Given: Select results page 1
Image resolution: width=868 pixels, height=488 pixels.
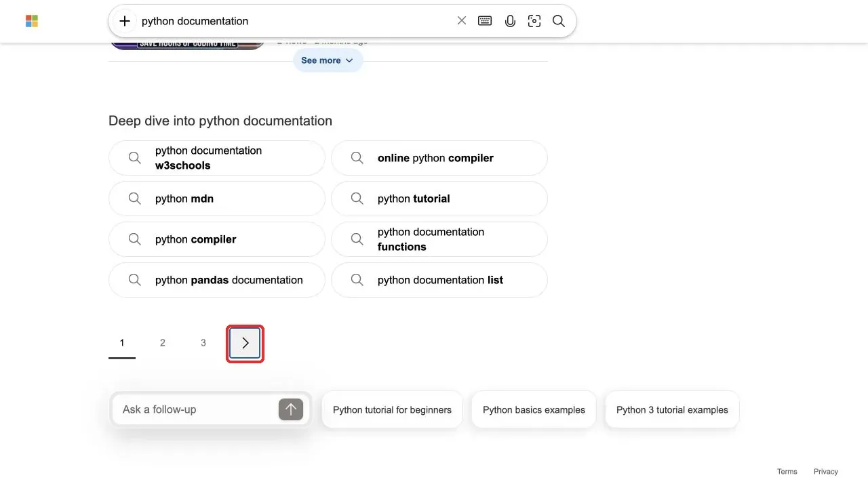Looking at the screenshot, I should point(122,343).
